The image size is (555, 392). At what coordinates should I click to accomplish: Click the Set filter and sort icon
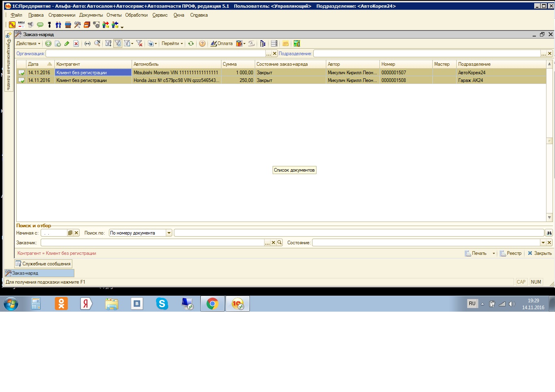tap(108, 43)
